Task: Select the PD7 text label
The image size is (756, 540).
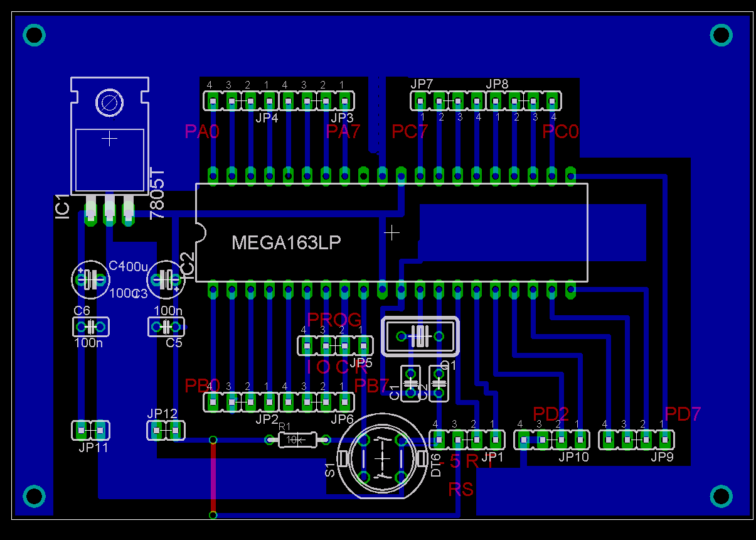Action: 682,414
